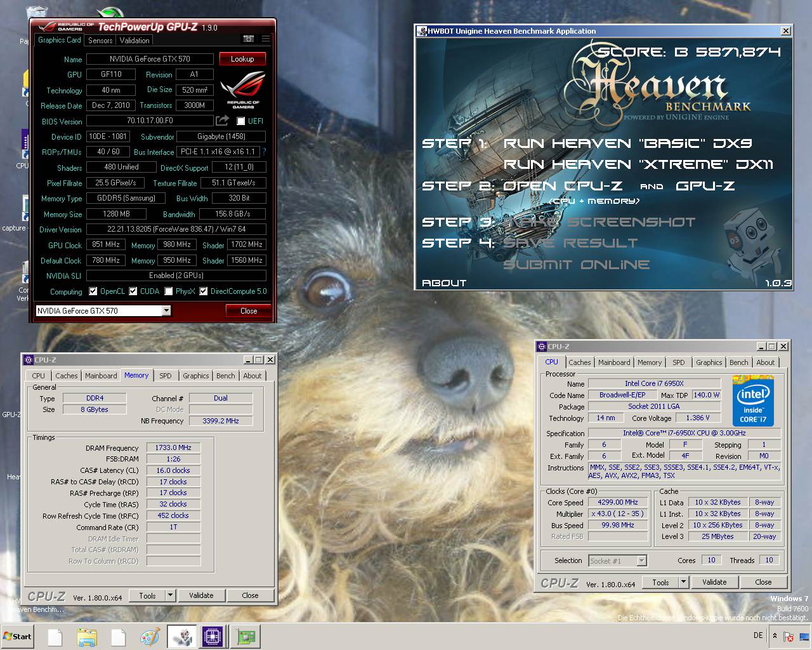Switch to the HWBOT Heaven taskbar item
This screenshot has height=650, width=812.
(182, 637)
